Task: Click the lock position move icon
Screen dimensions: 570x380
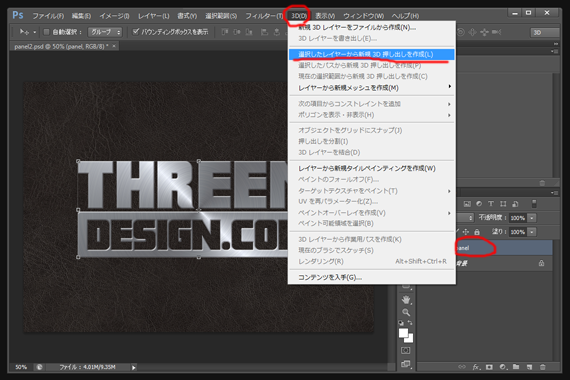Action: 466,232
